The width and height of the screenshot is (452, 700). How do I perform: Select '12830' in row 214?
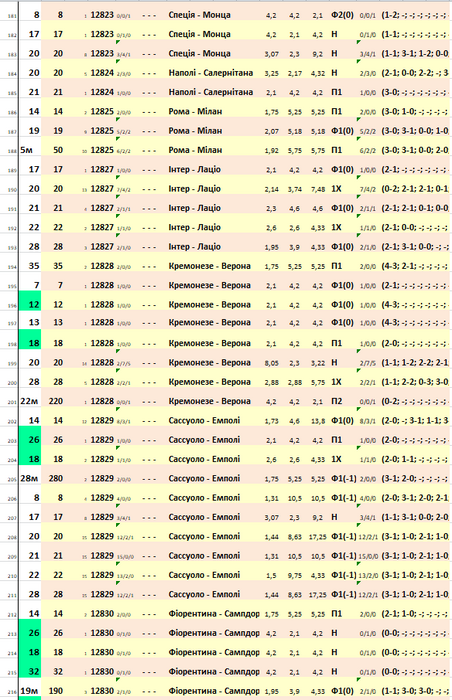point(102,652)
